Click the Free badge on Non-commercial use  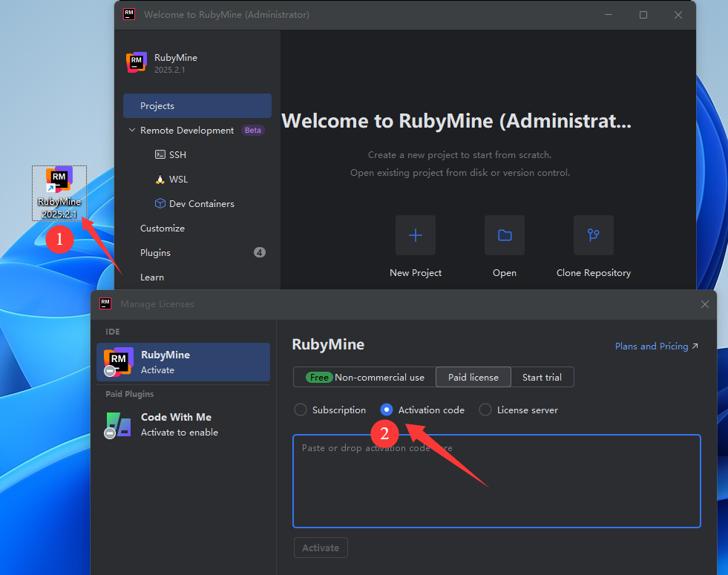(319, 378)
